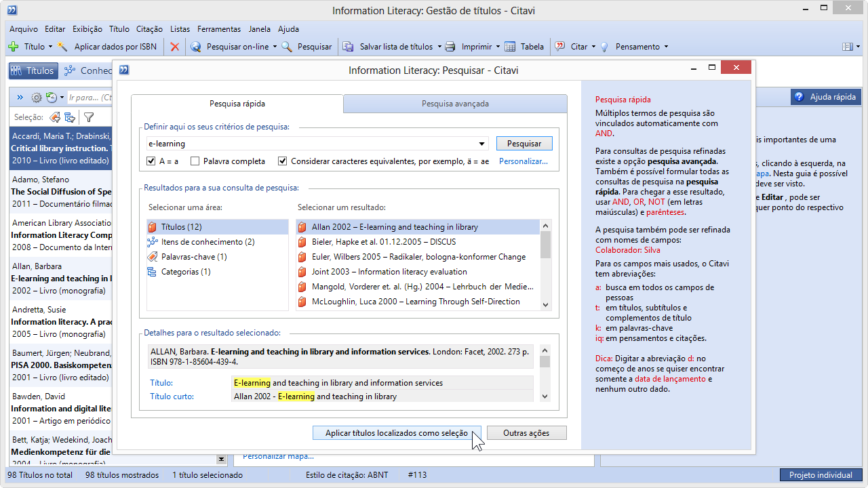This screenshot has width=868, height=488.
Task: Click Projeto individual in status bar
Action: [x=821, y=475]
